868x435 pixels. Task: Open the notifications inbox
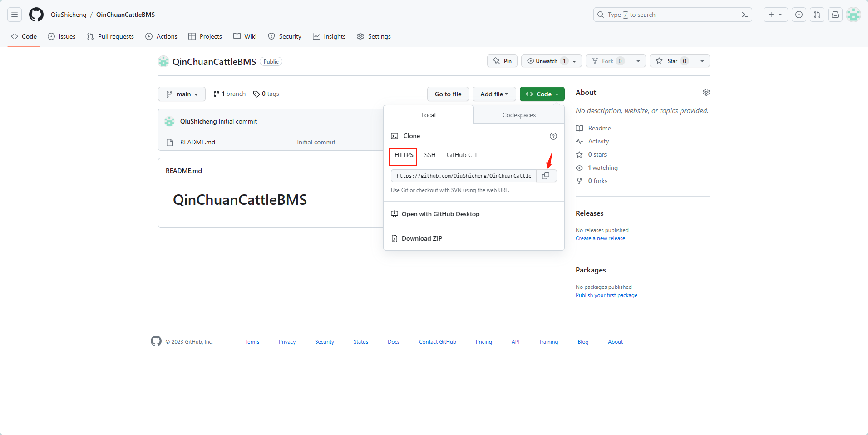pos(835,15)
